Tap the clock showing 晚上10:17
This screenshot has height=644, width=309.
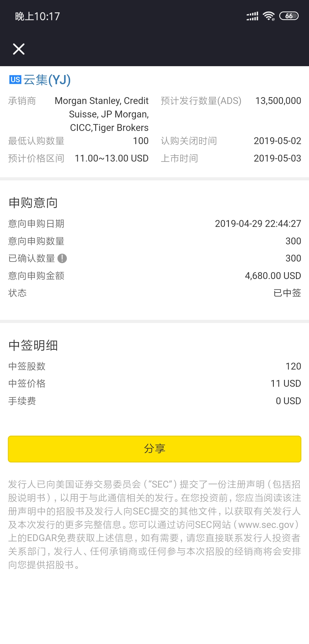[x=37, y=16]
